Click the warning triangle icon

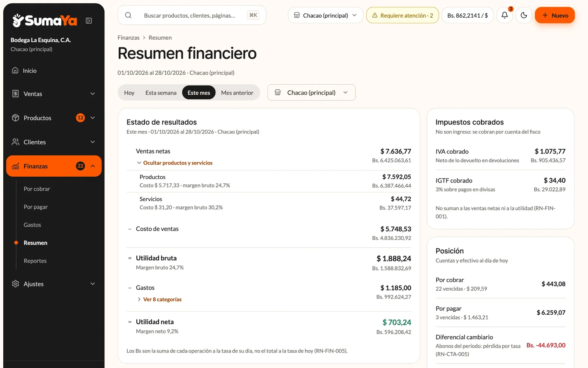pos(375,15)
